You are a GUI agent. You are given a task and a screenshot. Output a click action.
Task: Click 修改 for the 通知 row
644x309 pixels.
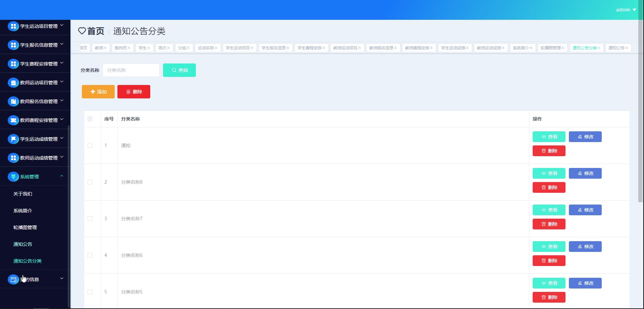tap(585, 137)
